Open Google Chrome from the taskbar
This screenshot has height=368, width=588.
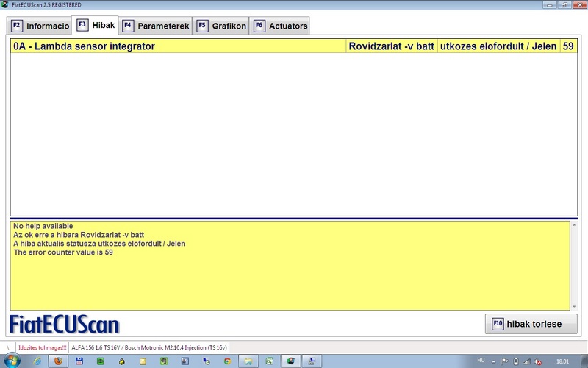(228, 361)
